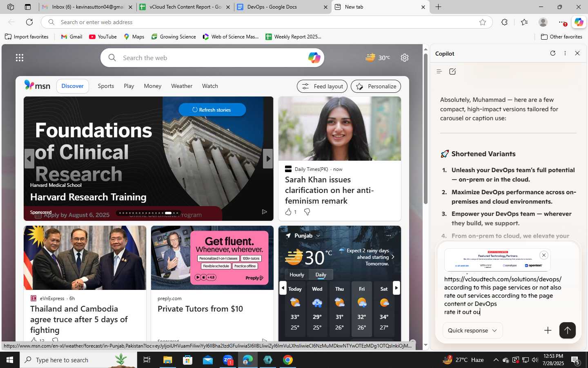Refresh the page with reload icon
The width and height of the screenshot is (588, 368).
coord(29,22)
